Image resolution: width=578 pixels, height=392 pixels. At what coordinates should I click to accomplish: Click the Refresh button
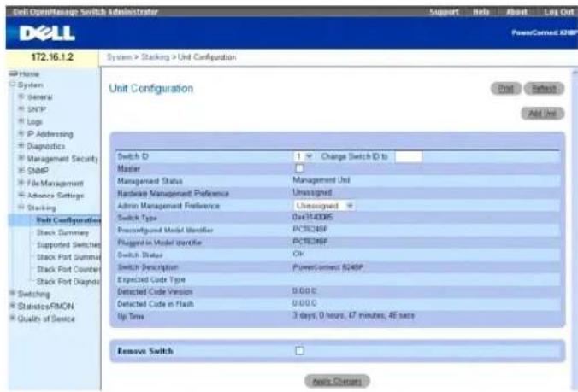(544, 88)
